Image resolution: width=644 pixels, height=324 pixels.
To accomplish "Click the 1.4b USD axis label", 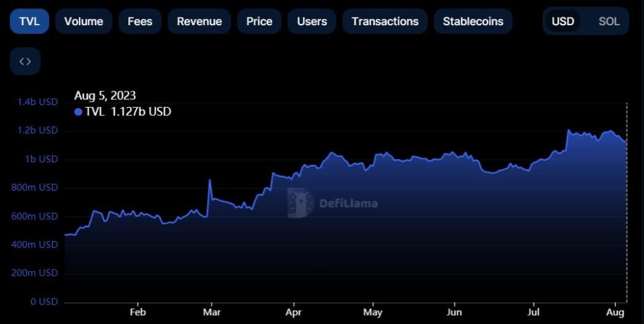I will (37, 102).
